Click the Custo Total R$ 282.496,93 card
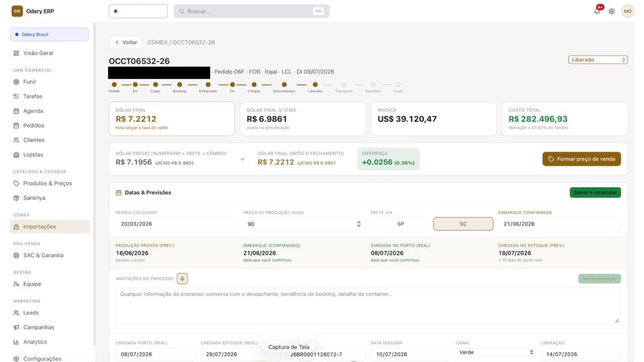Image resolution: width=644 pixels, height=362 pixels. 565,119
